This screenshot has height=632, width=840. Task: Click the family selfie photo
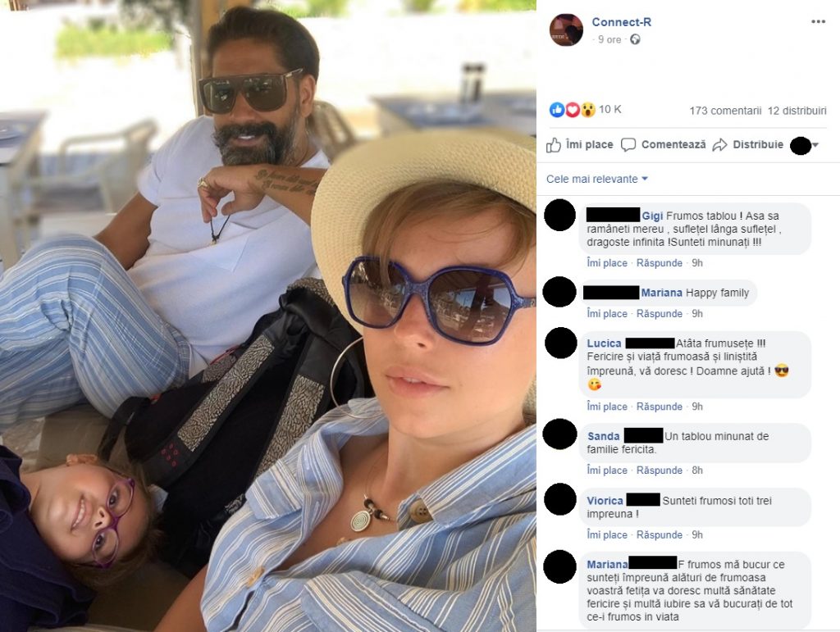click(x=267, y=316)
